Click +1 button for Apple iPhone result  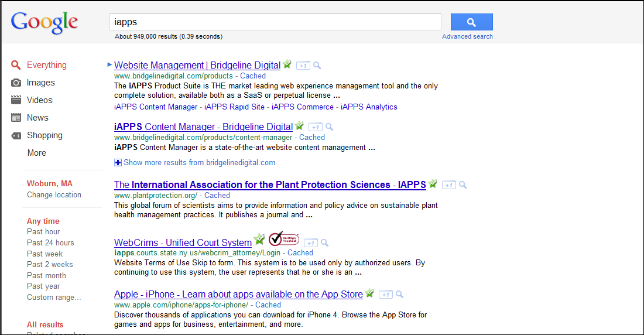[x=386, y=295]
